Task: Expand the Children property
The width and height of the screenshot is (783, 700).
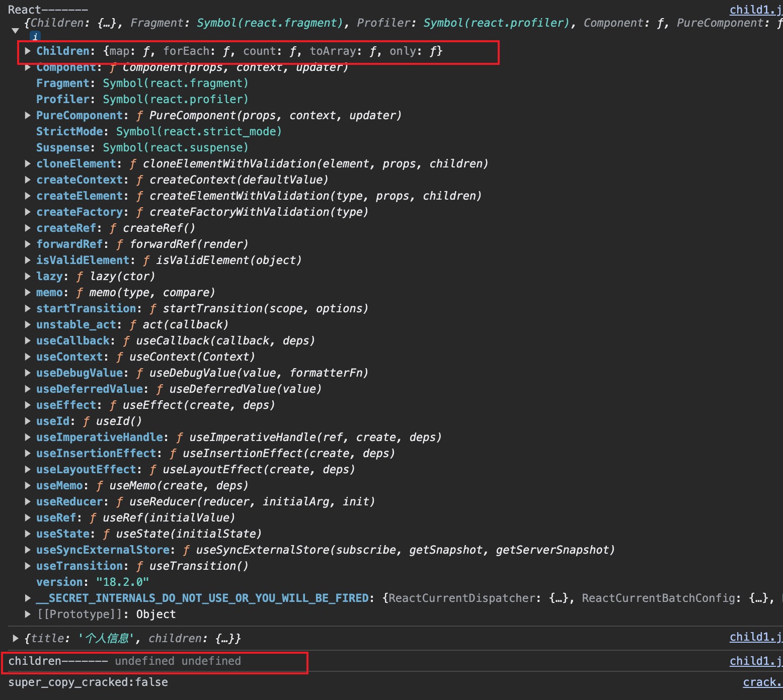Action: 28,51
